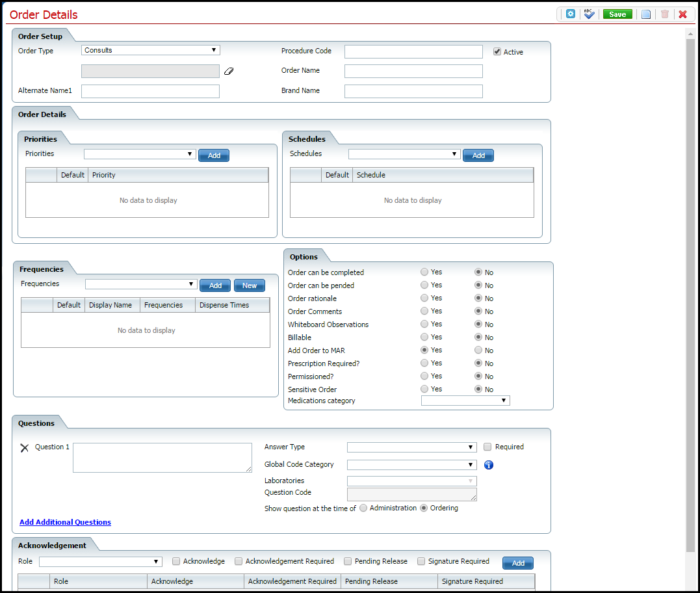The width and height of the screenshot is (700, 593).
Task: Click the Pending Release column header
Action: (x=389, y=581)
